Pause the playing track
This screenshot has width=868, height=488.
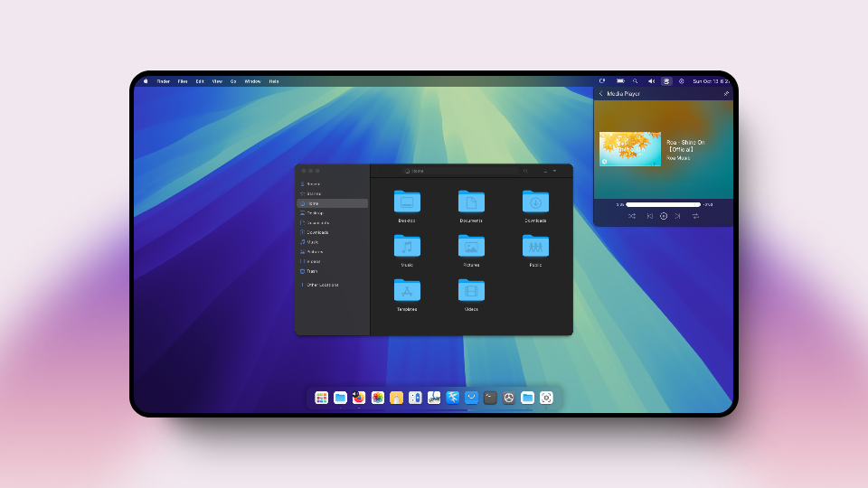coord(664,216)
